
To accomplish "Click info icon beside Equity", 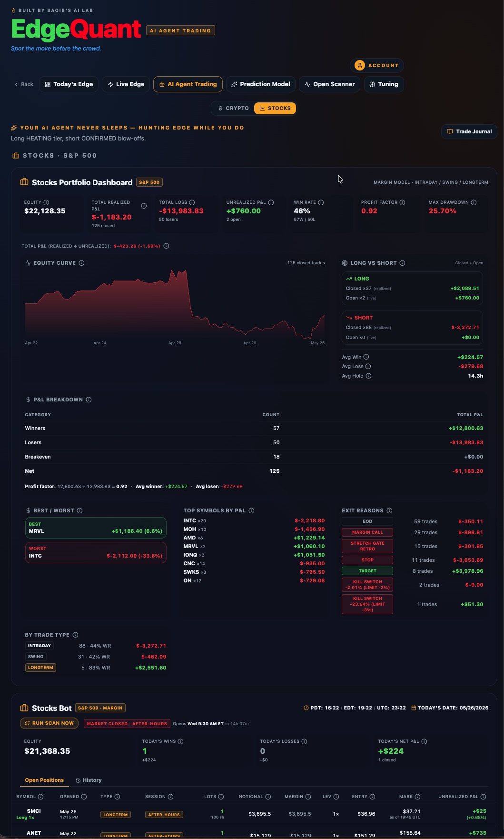I will click(46, 202).
